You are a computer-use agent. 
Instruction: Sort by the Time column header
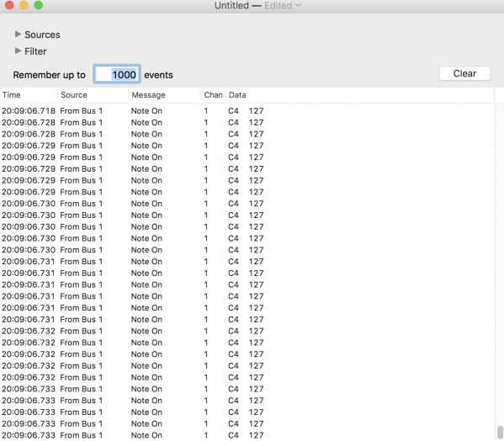click(x=29, y=95)
